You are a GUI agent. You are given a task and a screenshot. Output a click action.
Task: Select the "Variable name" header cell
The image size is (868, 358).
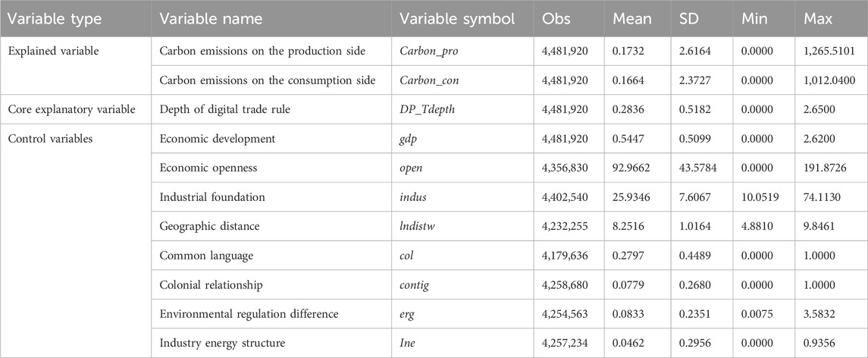(207, 17)
